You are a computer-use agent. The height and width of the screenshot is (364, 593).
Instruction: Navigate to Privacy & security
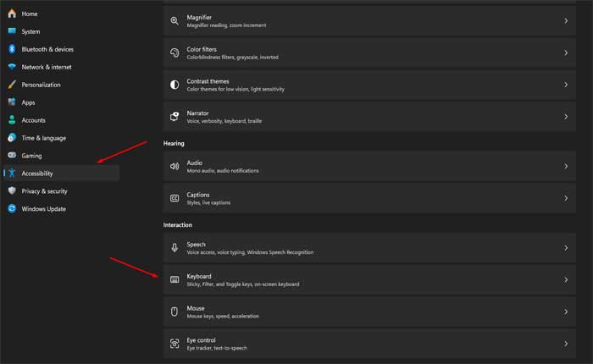pyautogui.click(x=44, y=191)
